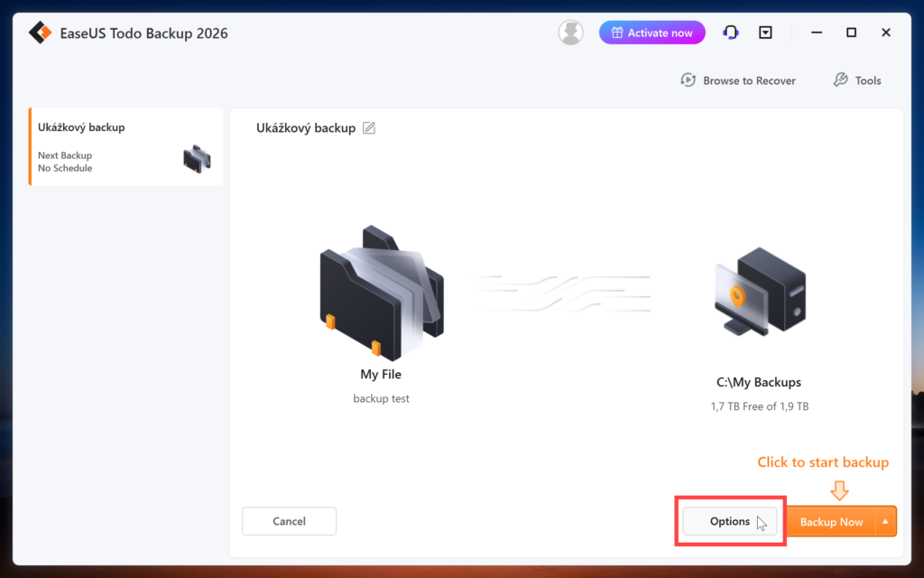Click the C:\My Backups destination label
This screenshot has height=578, width=924.
759,382
